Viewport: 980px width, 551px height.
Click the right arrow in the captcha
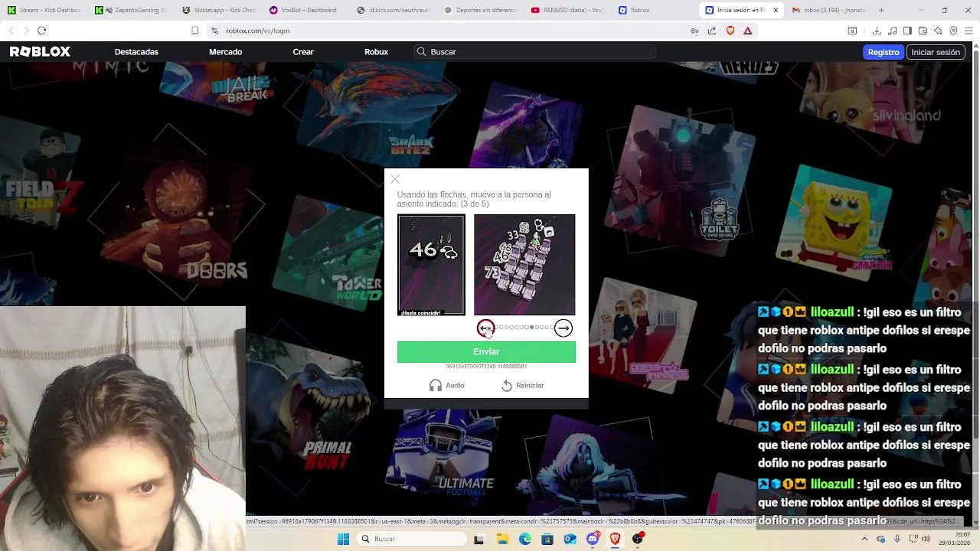pos(563,328)
